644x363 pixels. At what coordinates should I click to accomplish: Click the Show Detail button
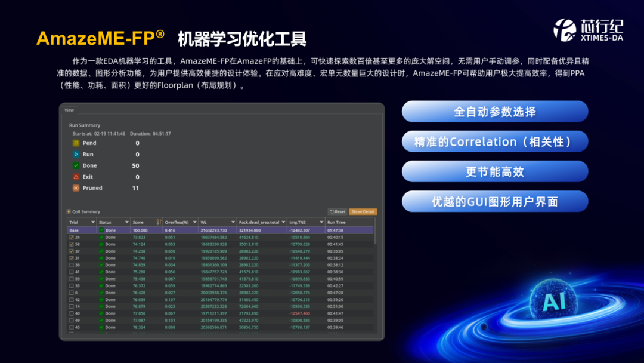coord(363,211)
